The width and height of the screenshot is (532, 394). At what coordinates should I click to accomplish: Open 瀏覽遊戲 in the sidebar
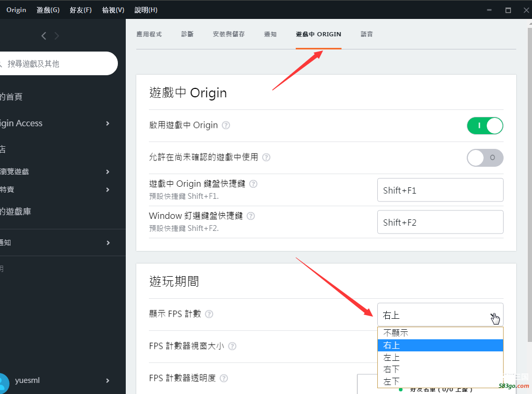(14, 171)
